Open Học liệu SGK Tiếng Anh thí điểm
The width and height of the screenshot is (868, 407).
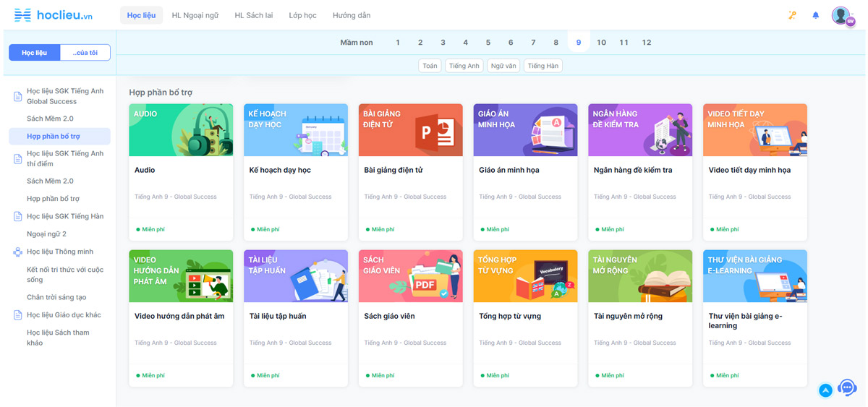click(x=65, y=158)
